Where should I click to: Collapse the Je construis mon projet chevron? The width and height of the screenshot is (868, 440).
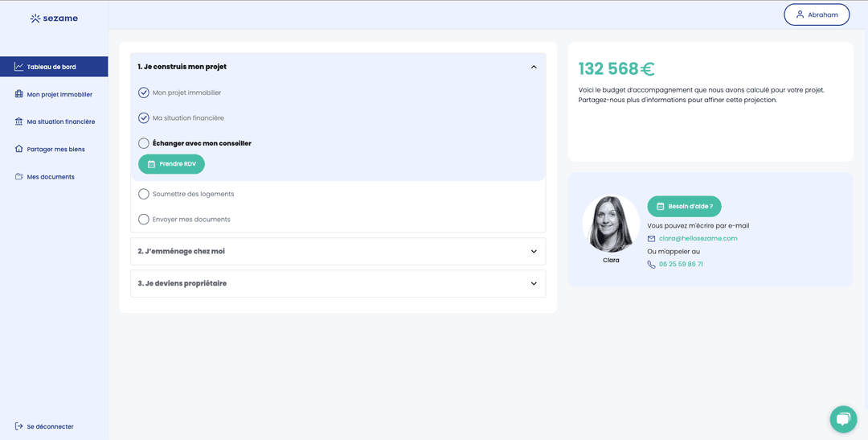coord(534,67)
